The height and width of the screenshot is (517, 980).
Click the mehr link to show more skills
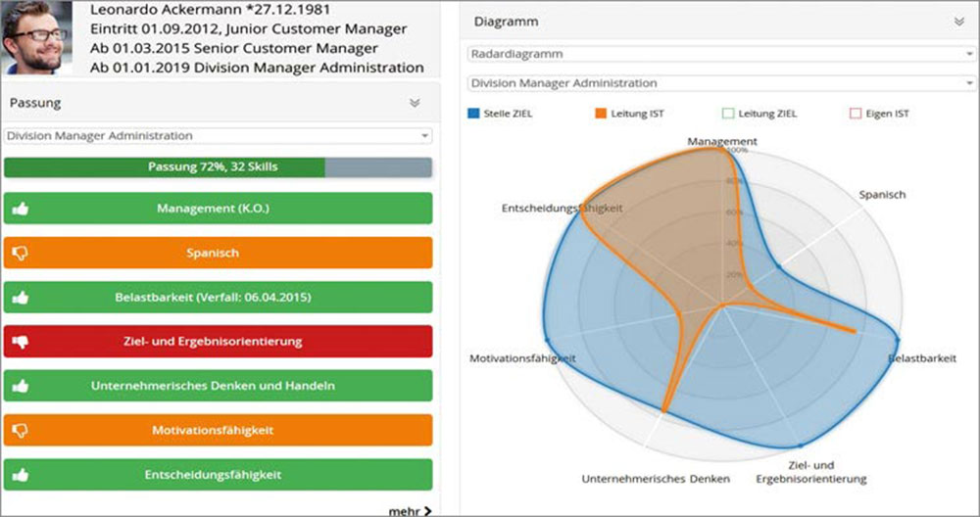[410, 510]
